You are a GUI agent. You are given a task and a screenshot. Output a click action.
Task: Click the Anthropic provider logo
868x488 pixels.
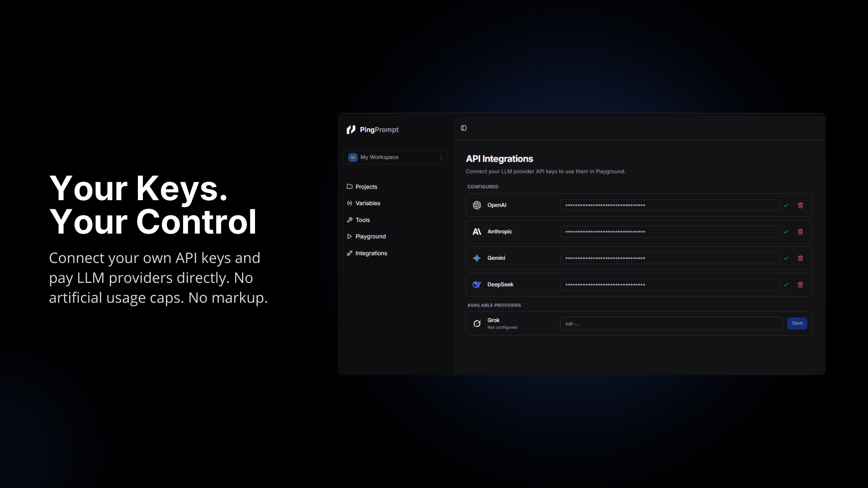[477, 231]
